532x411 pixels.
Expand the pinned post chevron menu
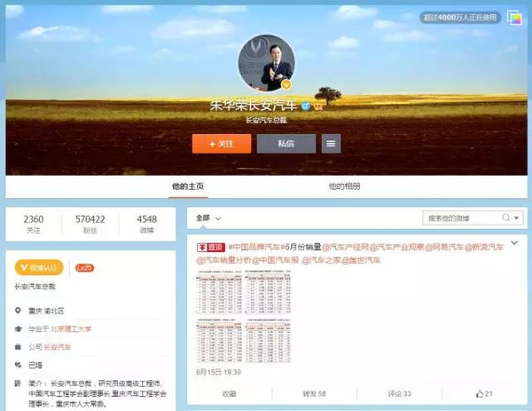click(514, 243)
